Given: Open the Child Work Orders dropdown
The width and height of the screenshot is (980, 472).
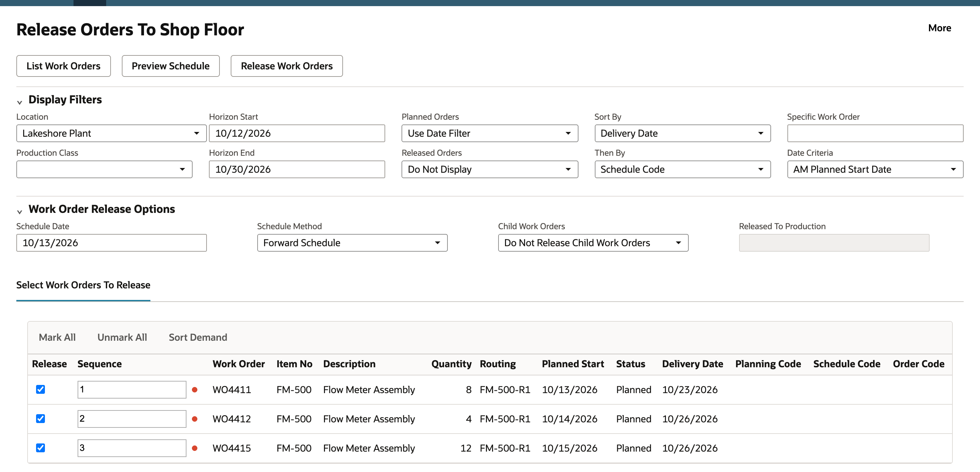Looking at the screenshot, I should tap(593, 243).
